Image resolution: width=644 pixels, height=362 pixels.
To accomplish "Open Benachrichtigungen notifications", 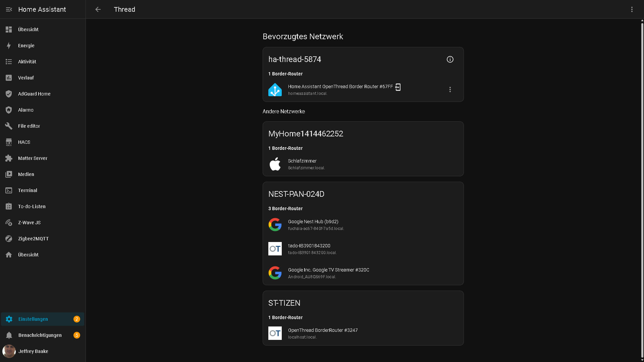I will point(40,335).
